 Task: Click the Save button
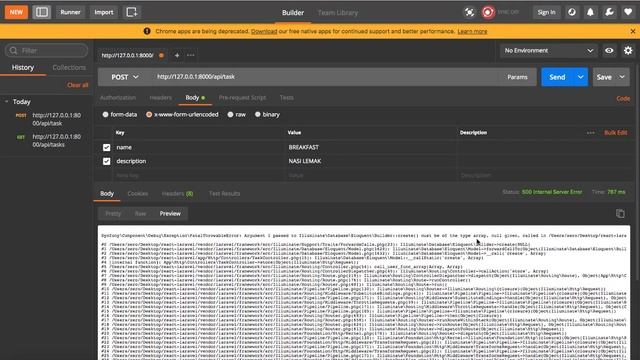coord(604,77)
